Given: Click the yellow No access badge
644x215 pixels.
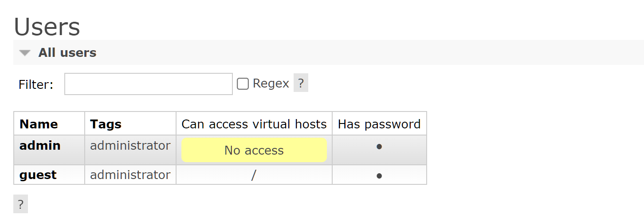Looking at the screenshot, I should pos(254,150).
